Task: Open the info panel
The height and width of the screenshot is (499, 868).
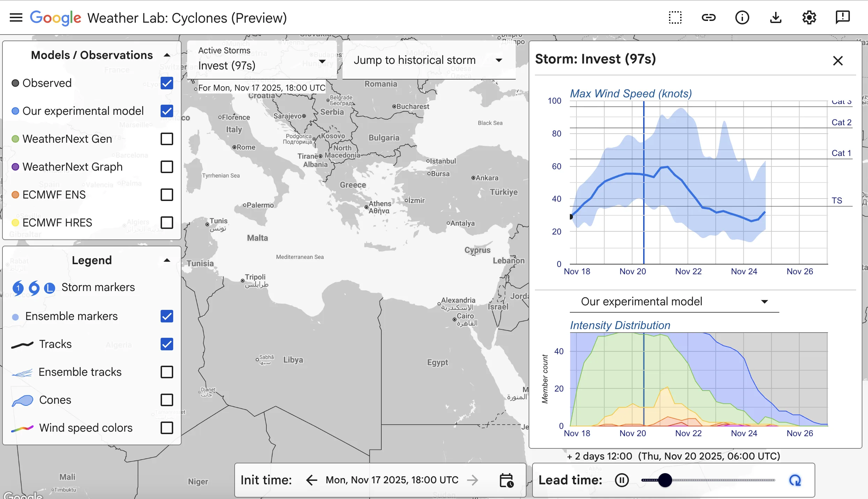Action: 742,17
